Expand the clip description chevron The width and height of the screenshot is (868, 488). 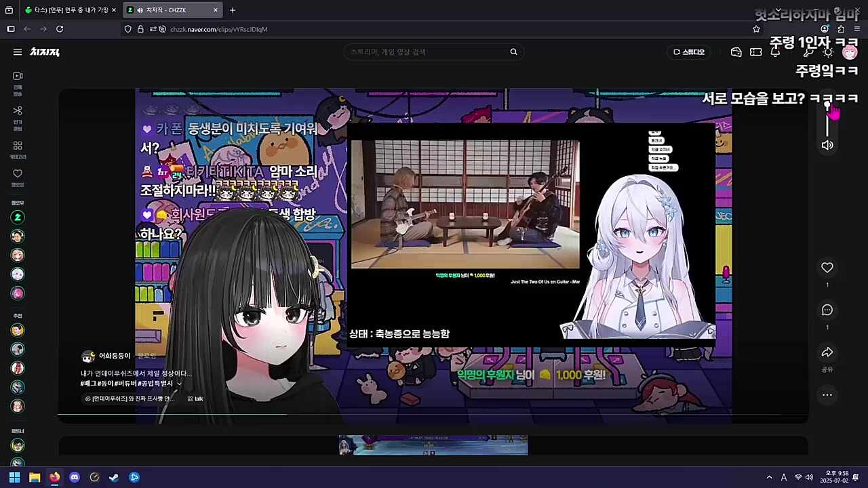tap(179, 384)
